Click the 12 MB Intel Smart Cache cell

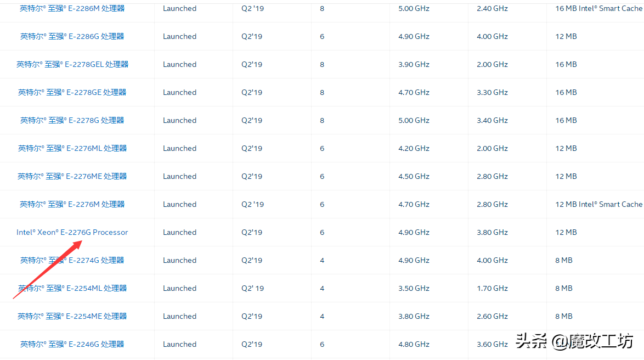(598, 204)
